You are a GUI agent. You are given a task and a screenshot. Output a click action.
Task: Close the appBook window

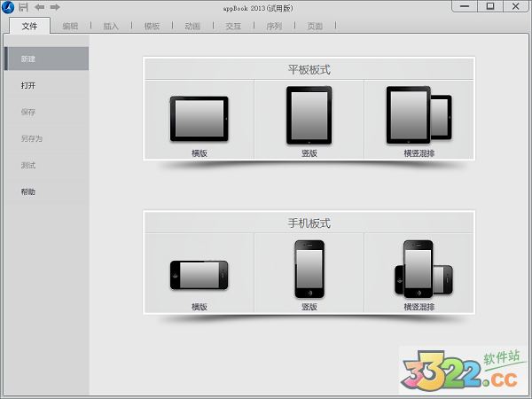tap(516, 6)
